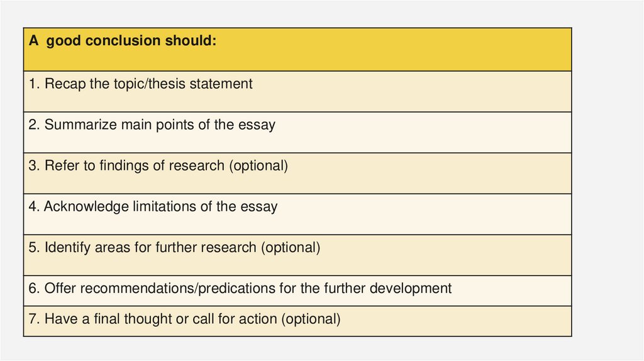This screenshot has height=361, width=644.
Task: Click the "A good conclusion should:" header cell
Action: (x=297, y=49)
